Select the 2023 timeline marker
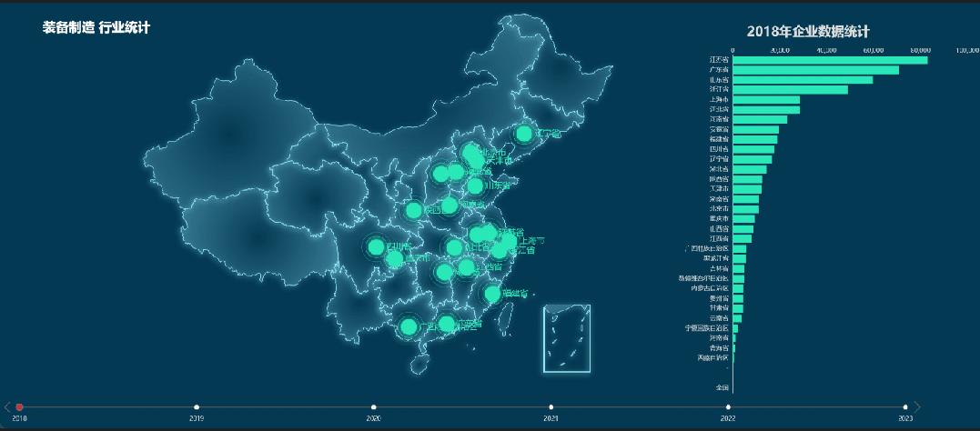Screen dimensions: 980x431 (x=905, y=406)
